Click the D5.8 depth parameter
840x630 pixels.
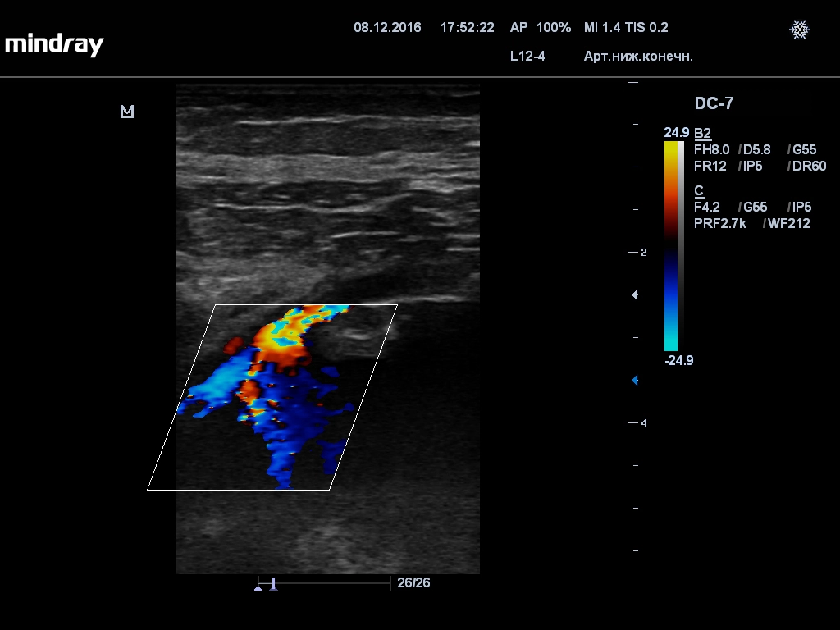coord(755,149)
